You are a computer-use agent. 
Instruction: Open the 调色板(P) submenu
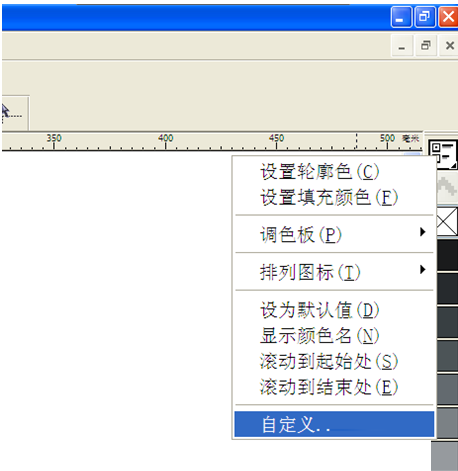pos(334,234)
